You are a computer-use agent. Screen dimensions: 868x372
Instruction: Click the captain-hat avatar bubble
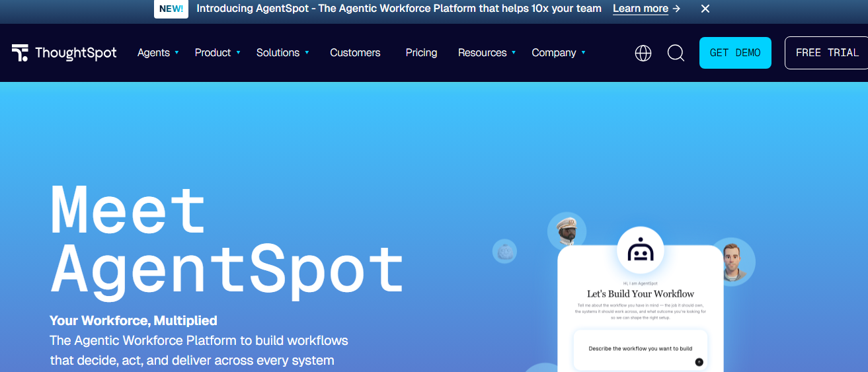point(567,231)
